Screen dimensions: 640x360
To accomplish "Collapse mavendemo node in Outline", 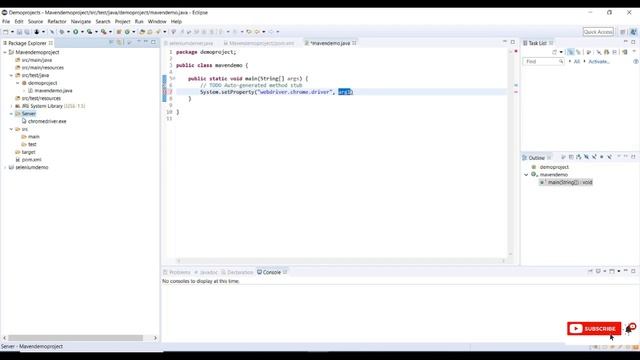I will pos(526,175).
